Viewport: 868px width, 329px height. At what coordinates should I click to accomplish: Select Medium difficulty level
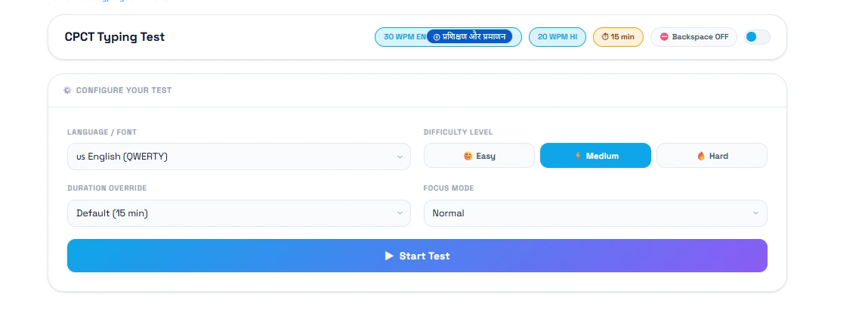595,156
